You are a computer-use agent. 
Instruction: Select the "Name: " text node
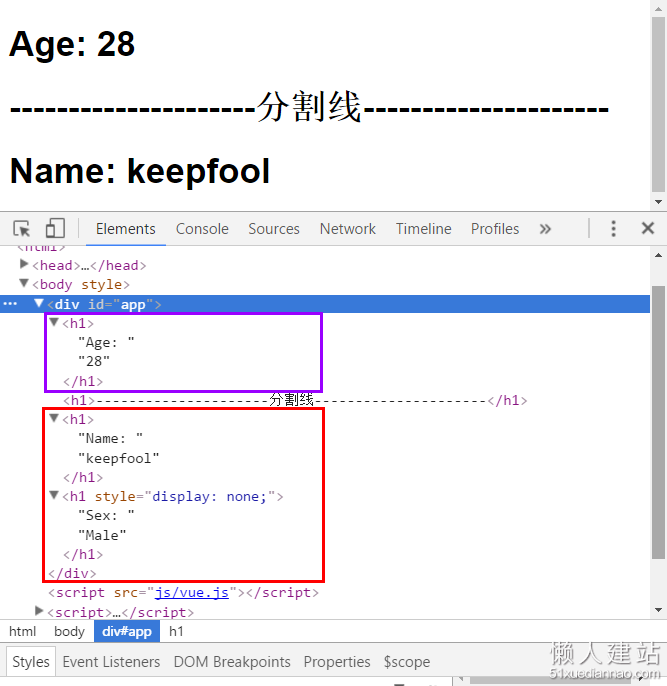[110, 438]
